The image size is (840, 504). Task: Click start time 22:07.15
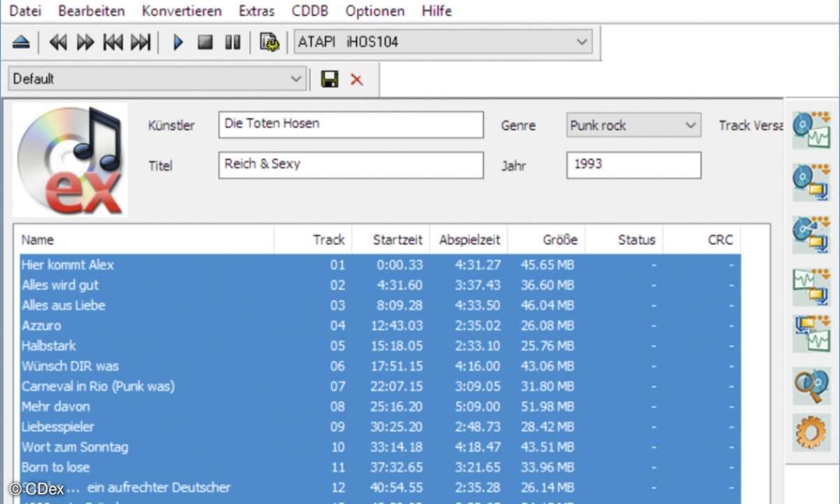(x=395, y=387)
